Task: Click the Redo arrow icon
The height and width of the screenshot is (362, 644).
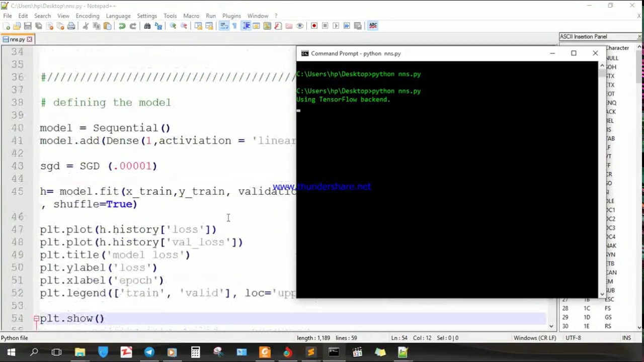Action: pos(133,26)
